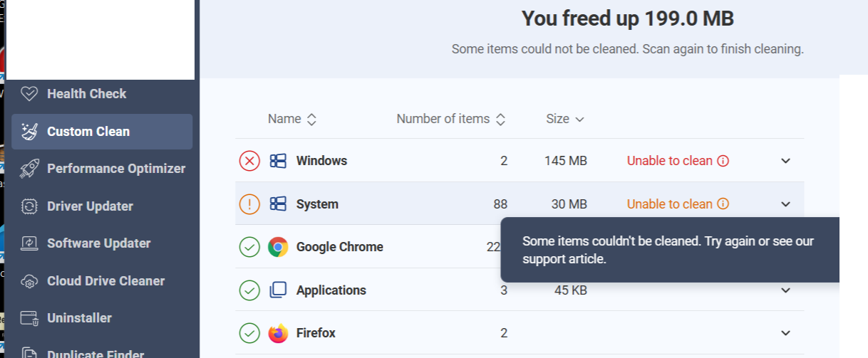Click the orange warning status on System row
This screenshot has height=358, width=868.
(249, 204)
